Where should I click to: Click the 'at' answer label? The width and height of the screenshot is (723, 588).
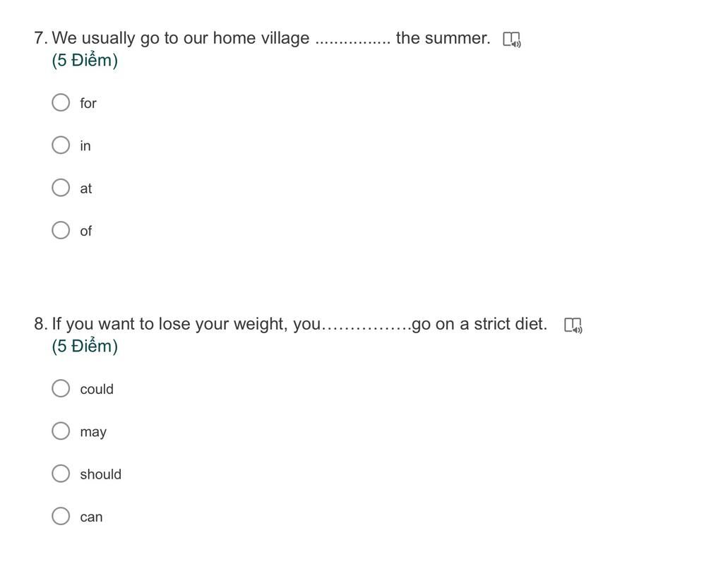pyautogui.click(x=85, y=188)
